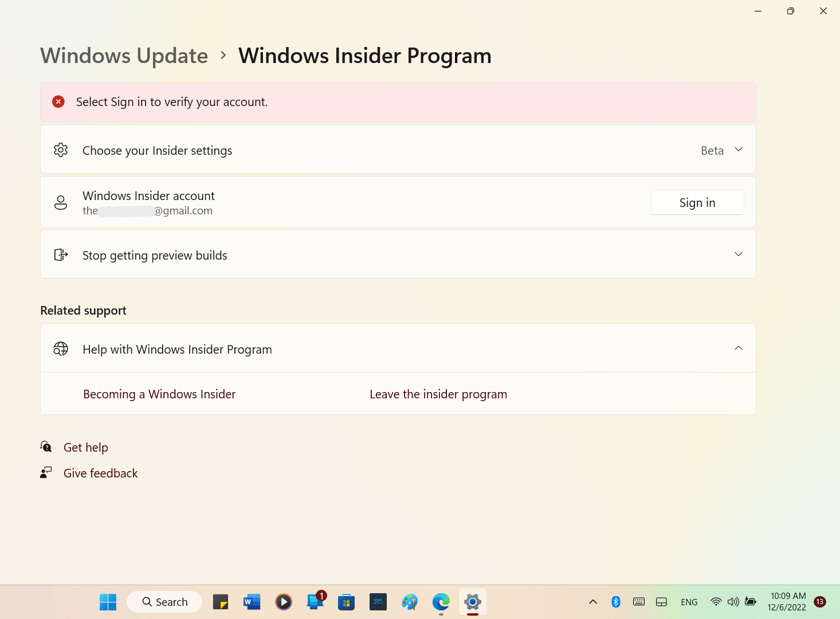Open the taskbar app with notification badge
The width and height of the screenshot is (840, 619).
(315, 601)
